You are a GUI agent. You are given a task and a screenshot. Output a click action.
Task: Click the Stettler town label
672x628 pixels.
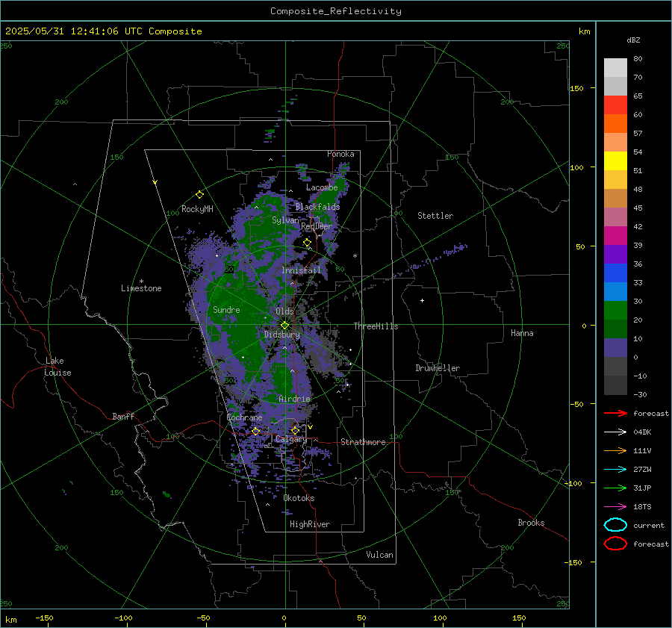[x=435, y=216]
